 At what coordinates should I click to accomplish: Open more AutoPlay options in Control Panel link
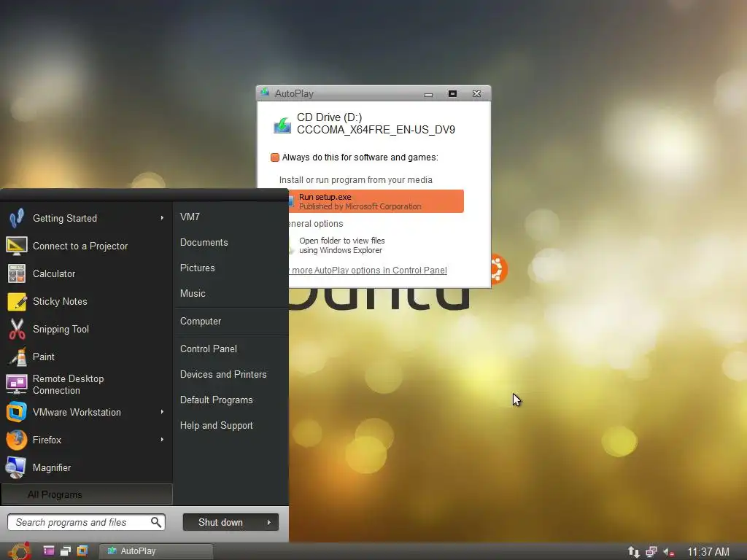[x=368, y=271]
